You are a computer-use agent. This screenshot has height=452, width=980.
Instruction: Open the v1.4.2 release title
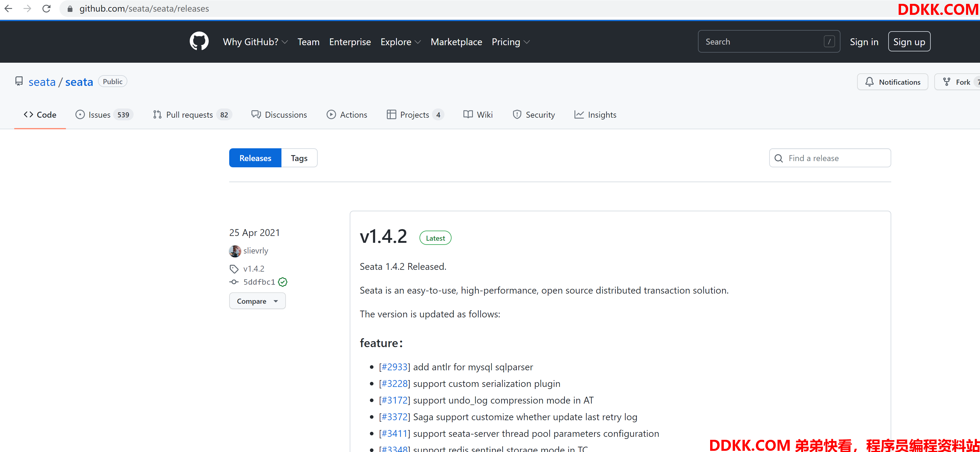coord(384,236)
